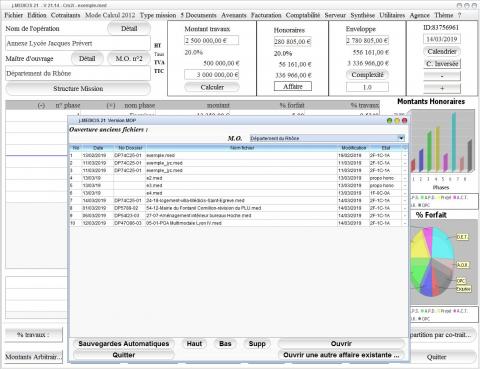This screenshot has width=480, height=369.
Task: Sort by the Date column header
Action: pyautogui.click(x=98, y=148)
